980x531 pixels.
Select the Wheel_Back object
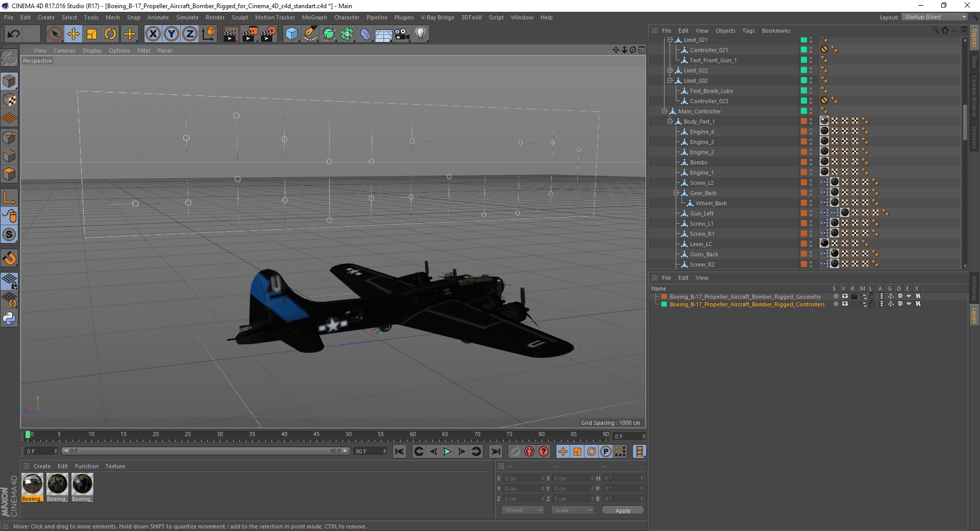click(711, 203)
